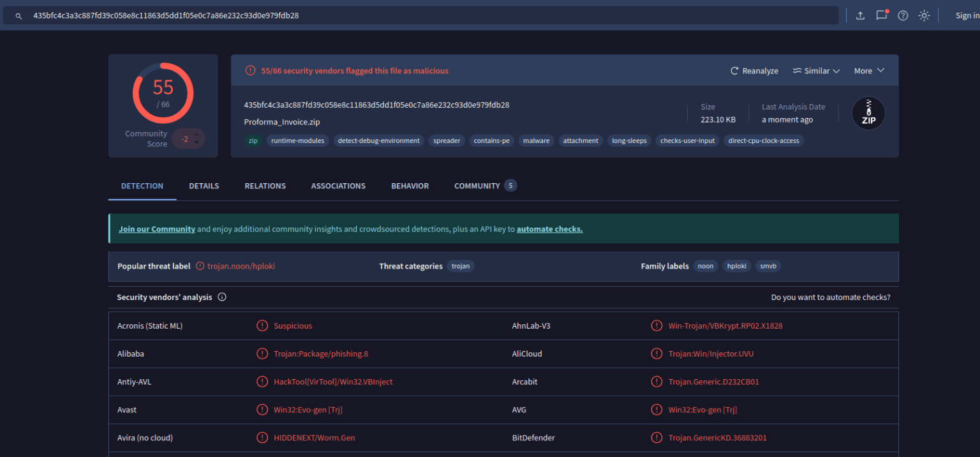Screen dimensions: 980x457
Task: Switch to the BEHAVIOR tab
Action: click(410, 186)
